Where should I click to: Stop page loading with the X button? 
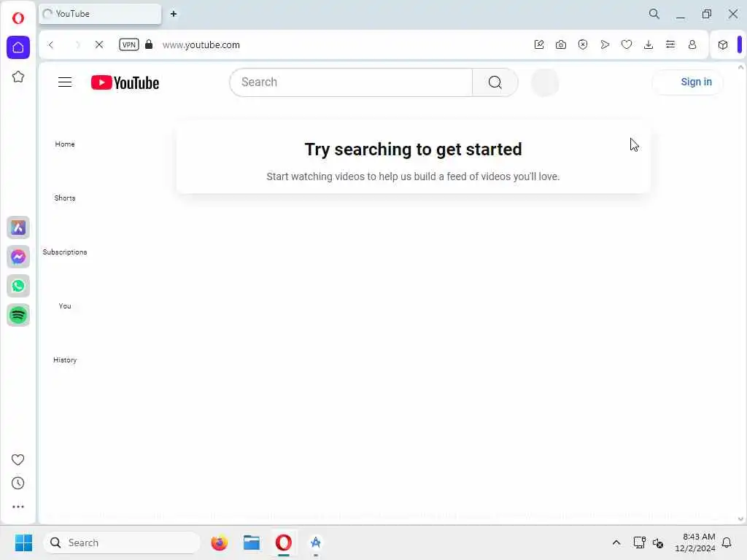[99, 44]
